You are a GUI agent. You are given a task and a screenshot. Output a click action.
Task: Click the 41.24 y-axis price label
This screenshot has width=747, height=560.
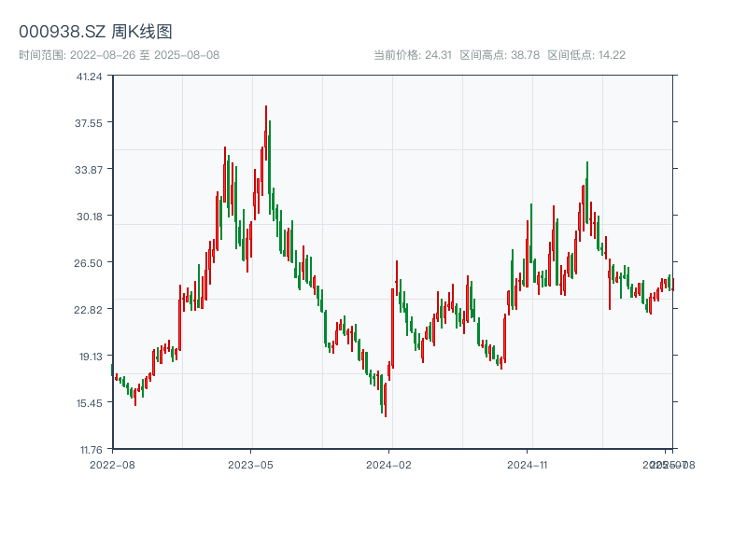[x=90, y=77]
